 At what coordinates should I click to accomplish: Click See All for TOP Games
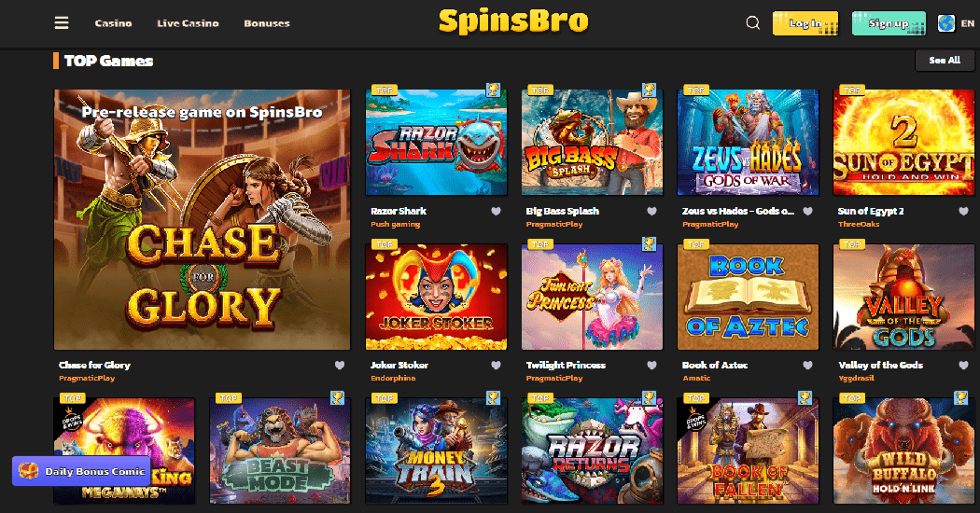(944, 60)
